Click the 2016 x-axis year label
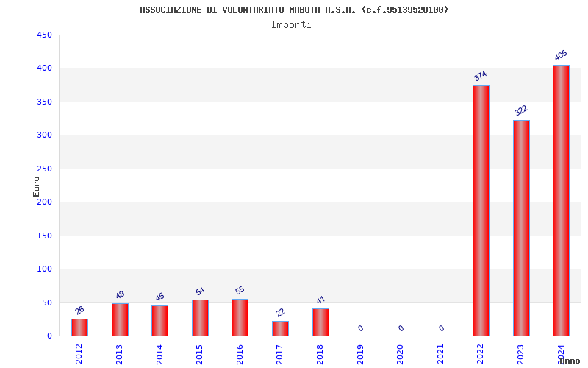Image resolution: width=588 pixels, height=368 pixels. point(240,354)
